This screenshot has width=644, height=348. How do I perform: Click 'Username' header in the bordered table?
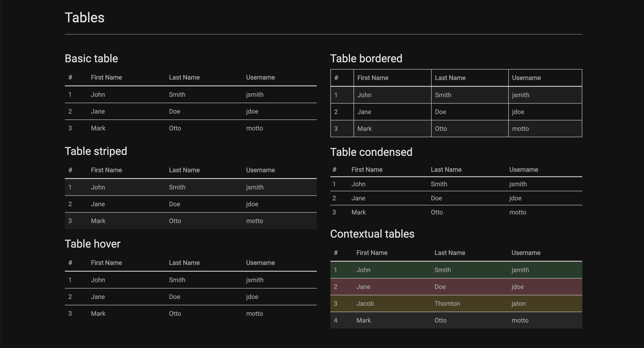(526, 78)
